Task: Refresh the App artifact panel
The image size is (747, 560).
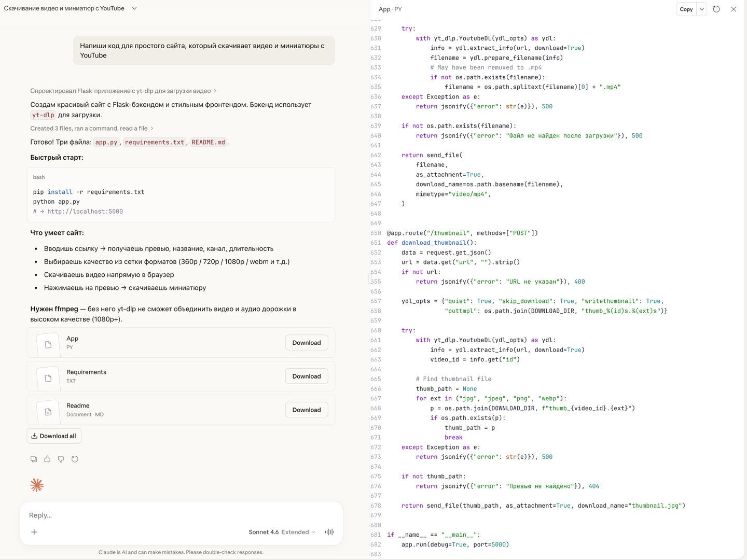Action: coord(716,9)
